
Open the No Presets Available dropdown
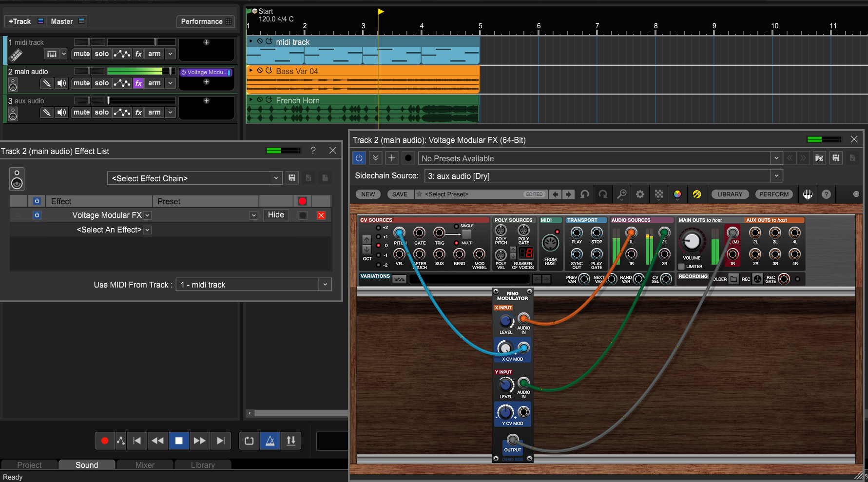tap(600, 158)
